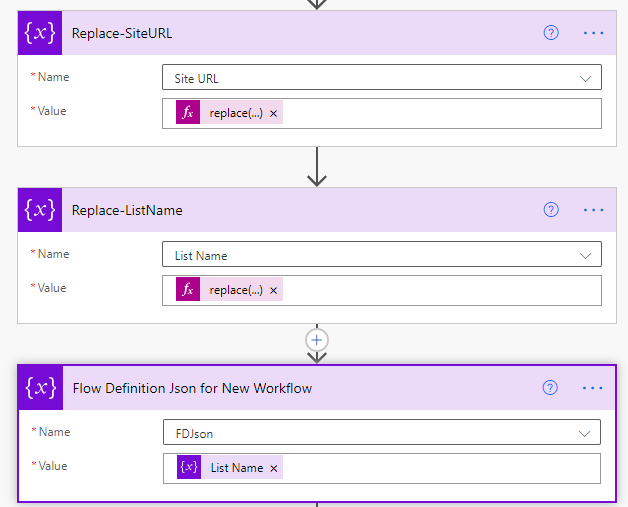
Task: Open help for Flow Definition Json action
Action: pos(551,388)
